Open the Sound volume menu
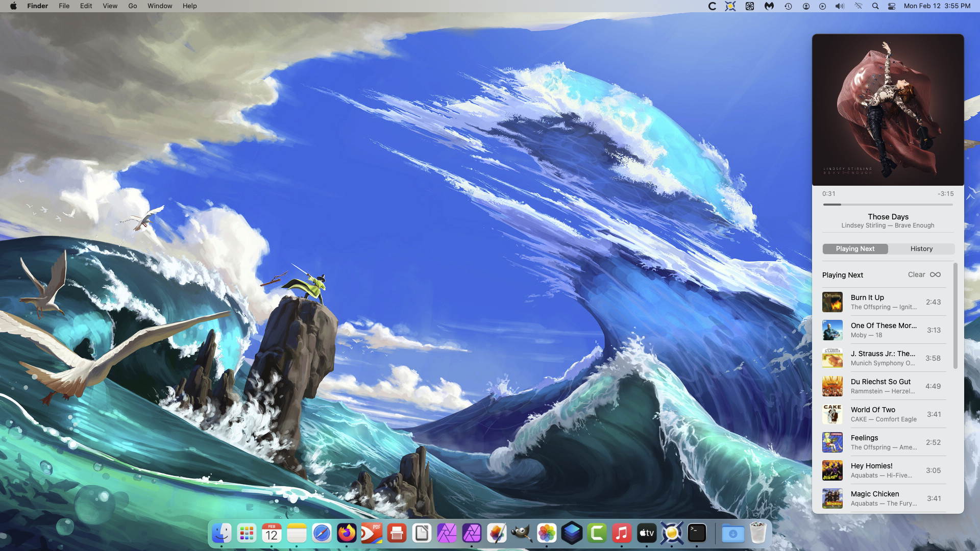The width and height of the screenshot is (980, 551). pos(840,6)
